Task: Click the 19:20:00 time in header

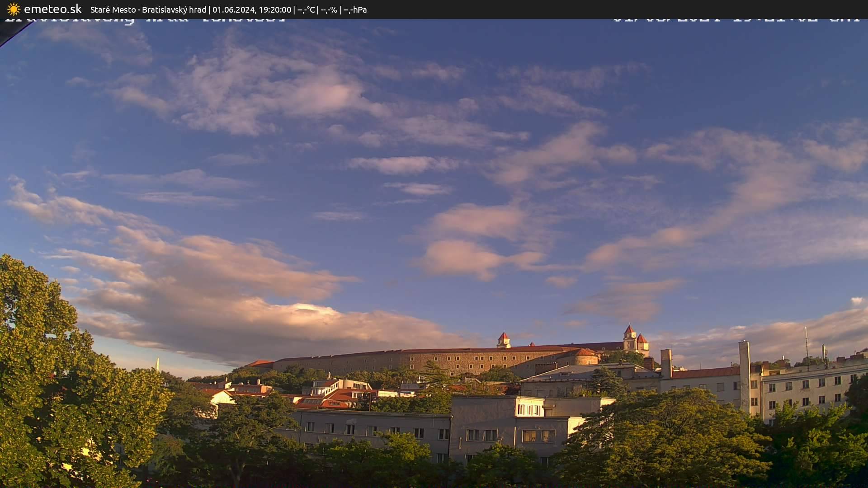Action: (275, 9)
